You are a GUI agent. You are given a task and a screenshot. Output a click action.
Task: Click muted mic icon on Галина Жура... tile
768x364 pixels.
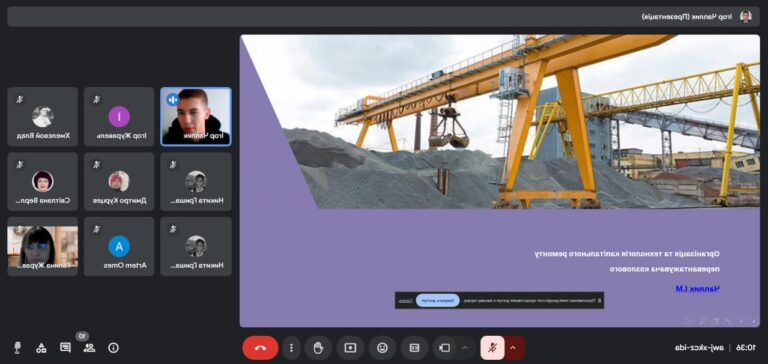[x=20, y=229]
